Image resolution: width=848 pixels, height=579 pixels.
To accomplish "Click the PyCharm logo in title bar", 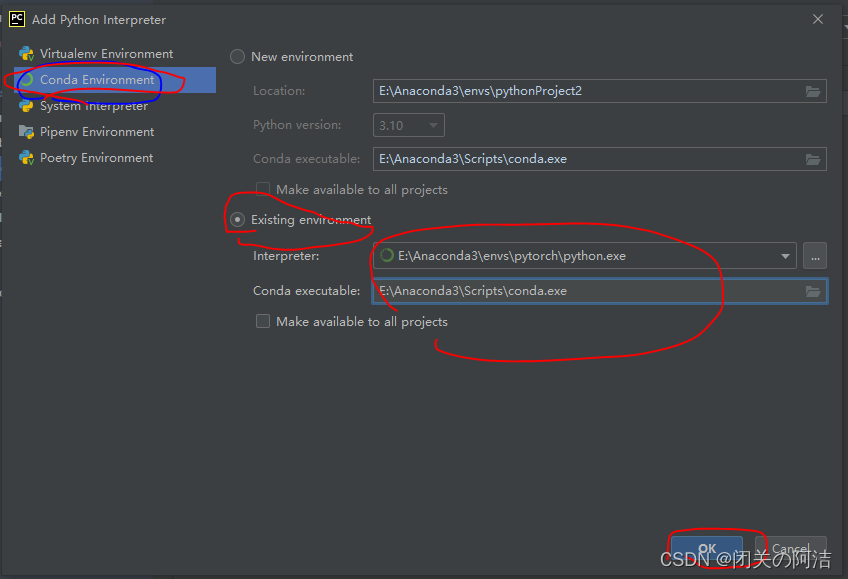I will coord(17,19).
